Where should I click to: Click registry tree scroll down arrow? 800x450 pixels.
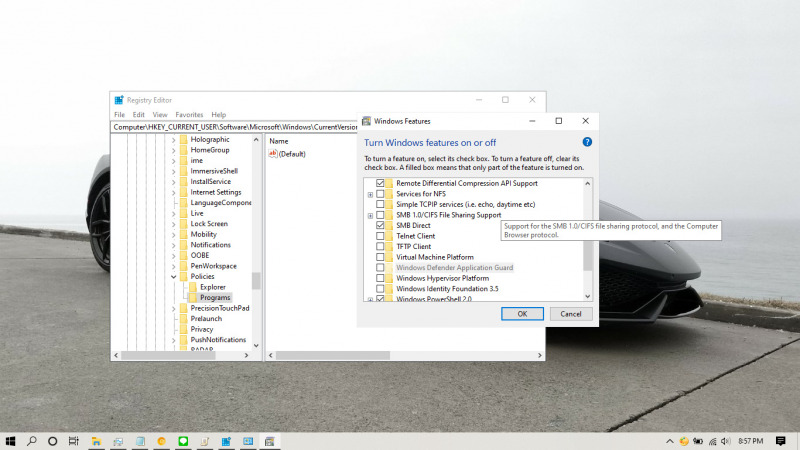(x=256, y=345)
